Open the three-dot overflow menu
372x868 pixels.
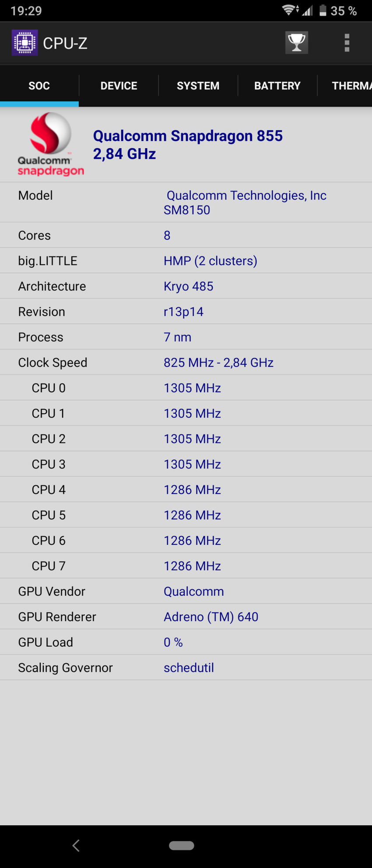click(347, 43)
